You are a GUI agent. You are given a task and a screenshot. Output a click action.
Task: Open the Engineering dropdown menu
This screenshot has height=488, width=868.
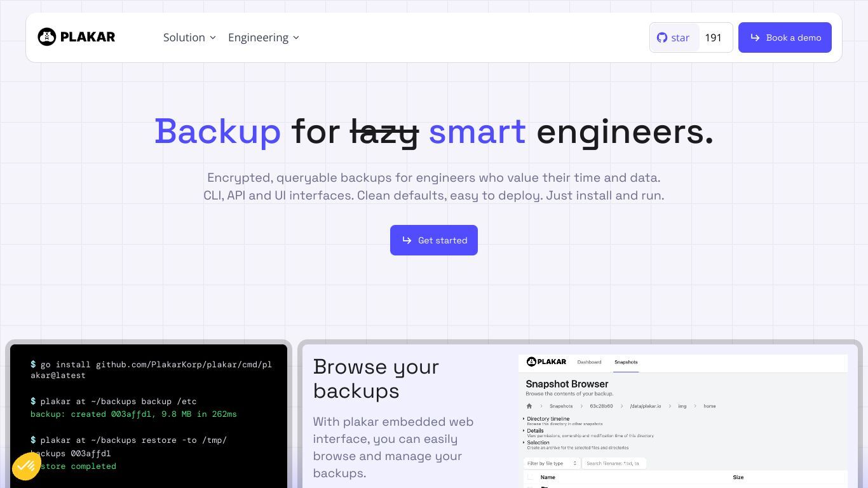click(x=263, y=37)
